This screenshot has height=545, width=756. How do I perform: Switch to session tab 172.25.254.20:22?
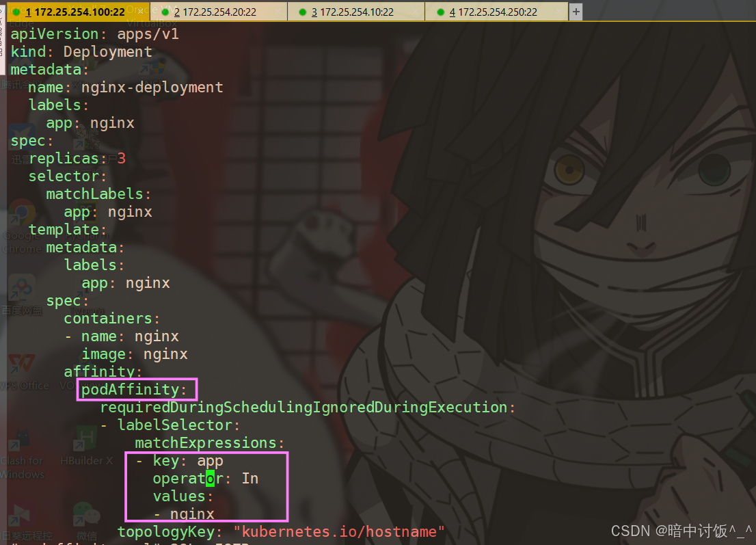click(x=219, y=12)
